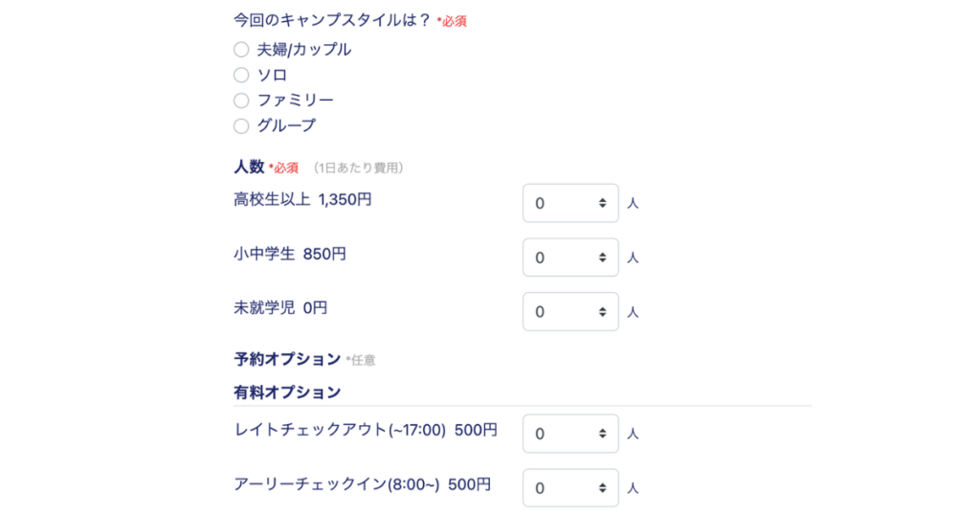This screenshot has width=980, height=515.
Task: Click the stepper arrows for アーリーチェックイン
Action: (x=603, y=488)
